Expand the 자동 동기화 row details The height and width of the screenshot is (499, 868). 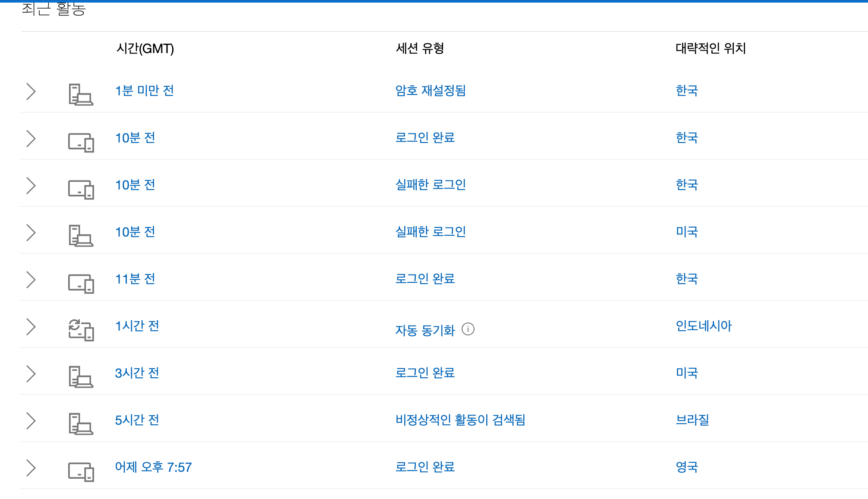[30, 327]
